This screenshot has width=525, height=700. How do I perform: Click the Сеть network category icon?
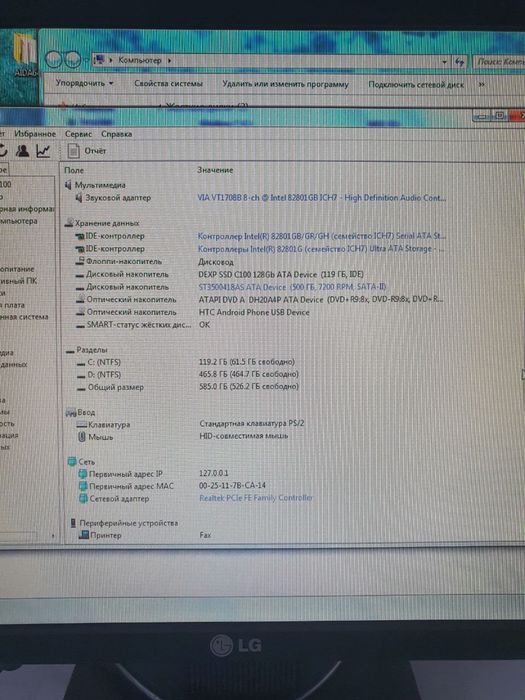(72, 462)
